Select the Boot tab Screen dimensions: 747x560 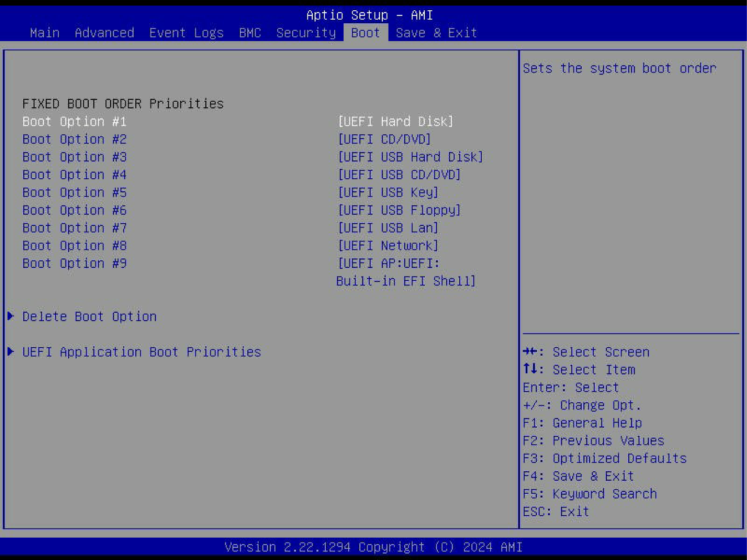pos(366,33)
